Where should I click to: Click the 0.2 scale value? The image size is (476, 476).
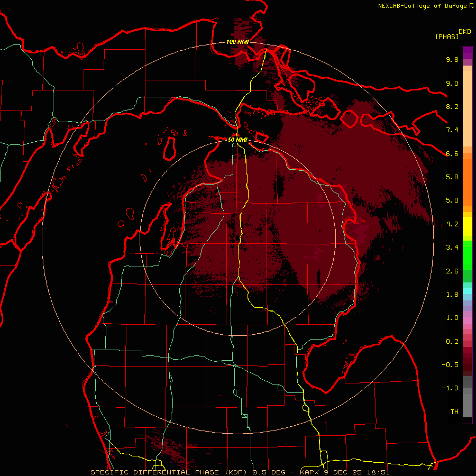tap(452, 342)
